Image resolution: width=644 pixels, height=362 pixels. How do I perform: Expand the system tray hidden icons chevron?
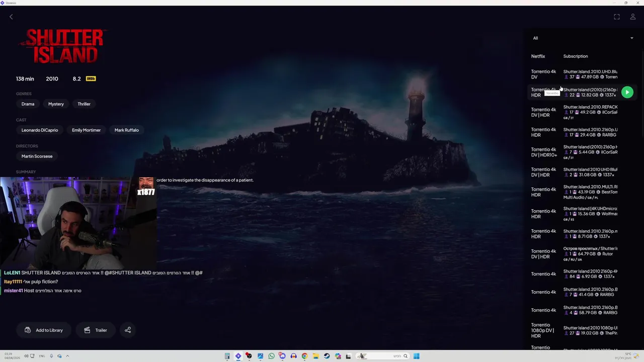coord(67,356)
